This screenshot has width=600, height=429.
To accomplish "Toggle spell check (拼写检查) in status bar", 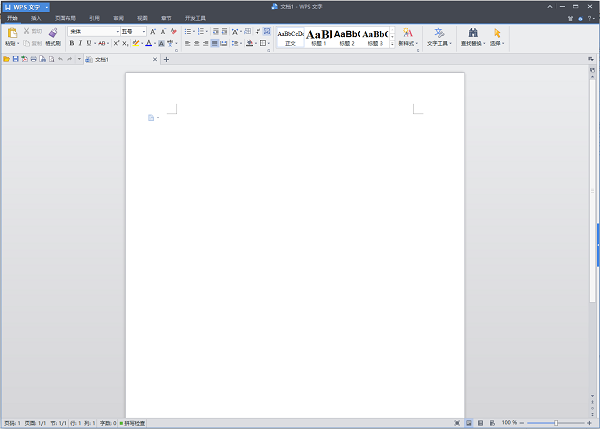I will click(133, 423).
